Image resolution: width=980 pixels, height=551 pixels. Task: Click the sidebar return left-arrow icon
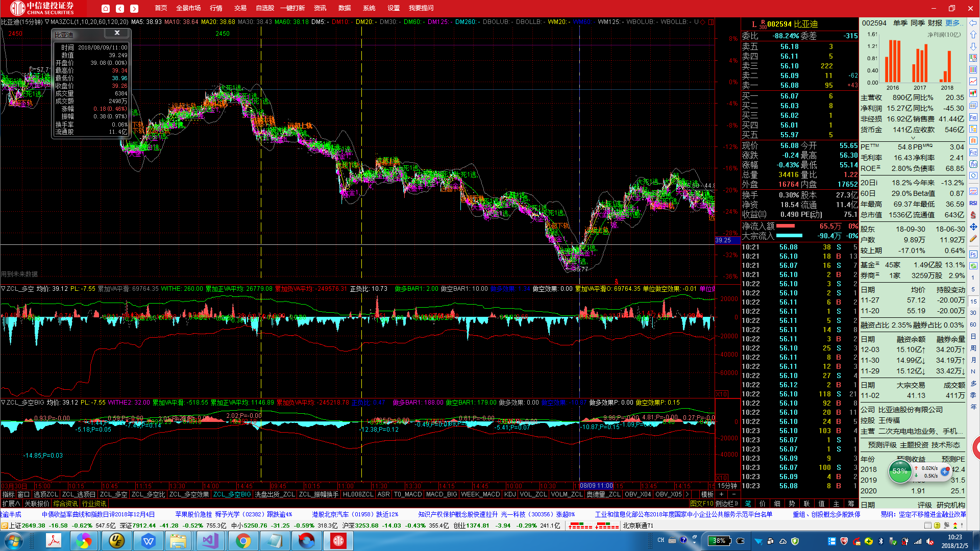tap(973, 23)
